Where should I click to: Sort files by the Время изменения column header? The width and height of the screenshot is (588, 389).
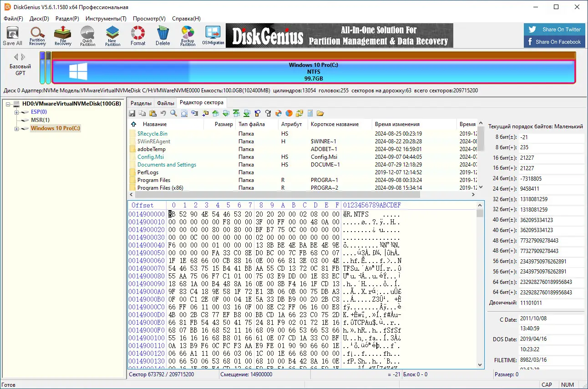[x=414, y=124]
